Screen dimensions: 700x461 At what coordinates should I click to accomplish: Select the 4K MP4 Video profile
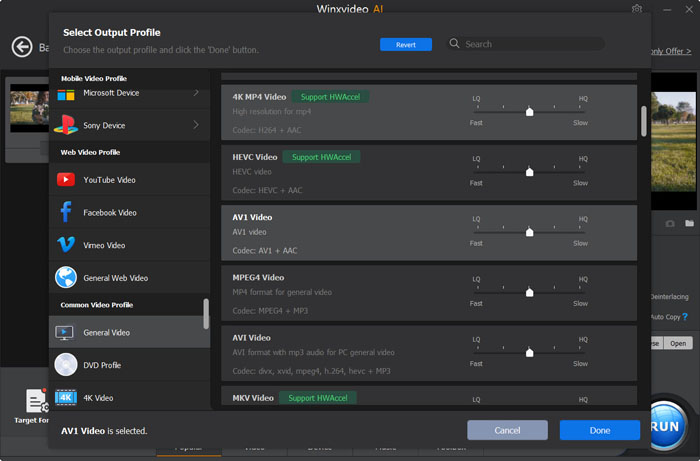[x=429, y=112]
